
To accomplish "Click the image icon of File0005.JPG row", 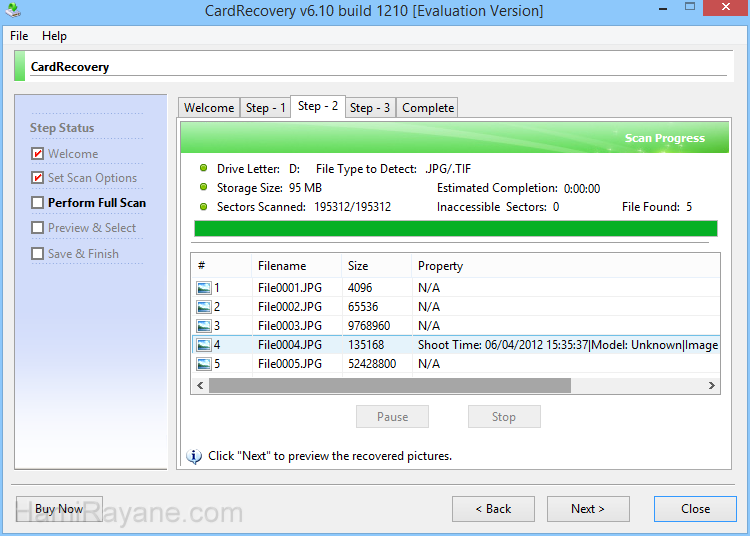I will 204,364.
